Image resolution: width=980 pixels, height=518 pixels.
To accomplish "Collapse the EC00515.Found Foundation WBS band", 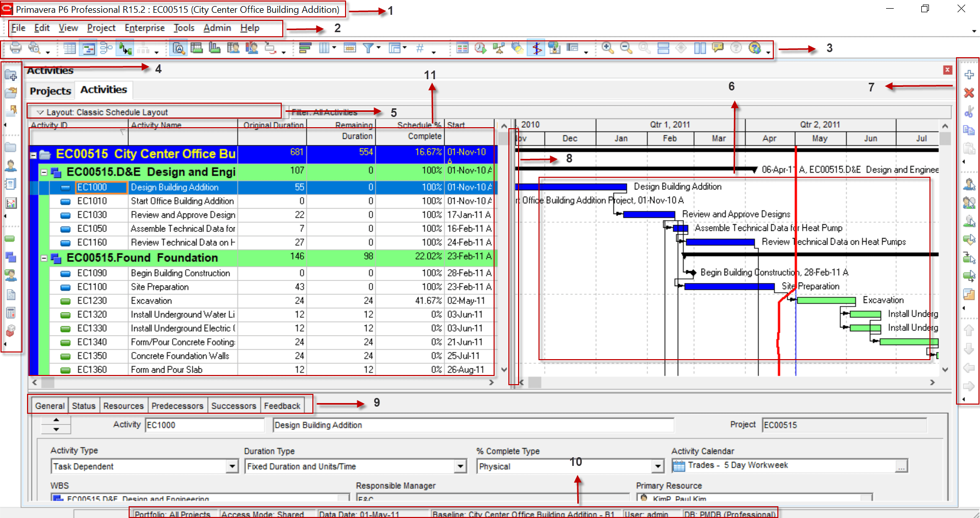I will 44,258.
